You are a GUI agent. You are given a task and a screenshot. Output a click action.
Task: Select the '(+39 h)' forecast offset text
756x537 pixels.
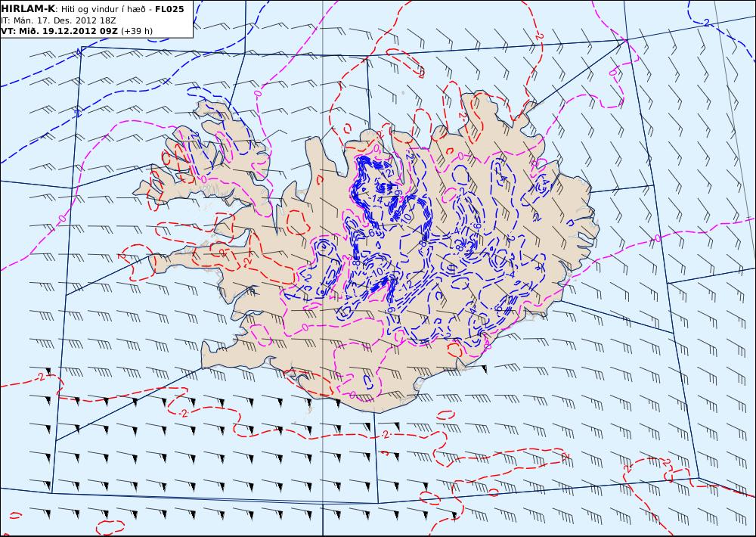tap(136, 32)
